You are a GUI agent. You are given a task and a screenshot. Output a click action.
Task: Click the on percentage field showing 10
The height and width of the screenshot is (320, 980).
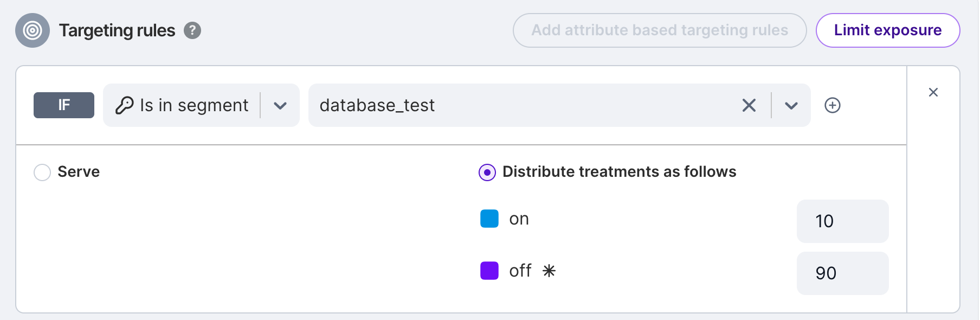click(842, 221)
